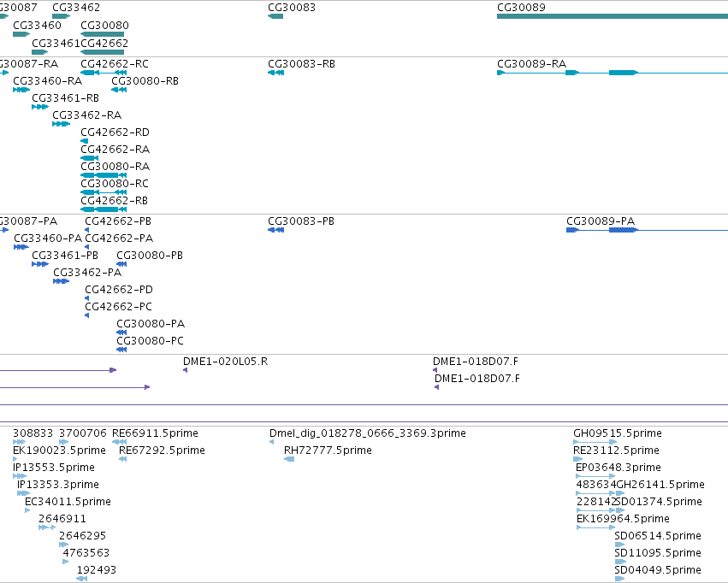Click transcript label CG33460-RA
This screenshot has width=728, height=583.
47,81
